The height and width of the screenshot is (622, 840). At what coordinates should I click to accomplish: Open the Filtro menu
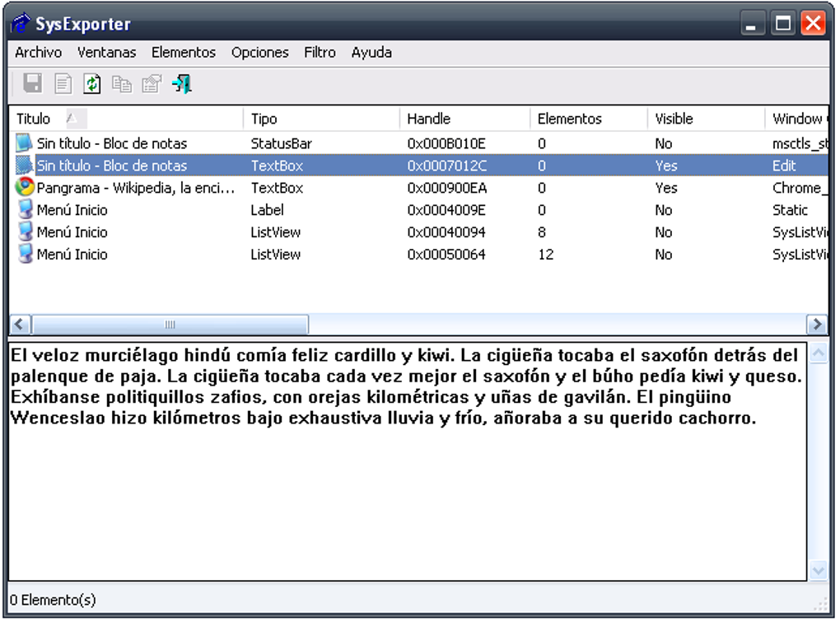[x=320, y=52]
